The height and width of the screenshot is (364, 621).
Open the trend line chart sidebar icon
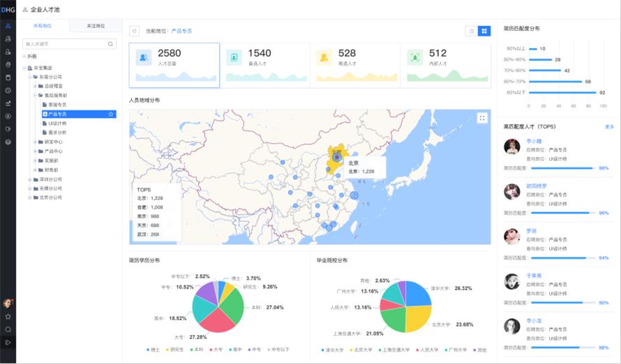coord(8,103)
